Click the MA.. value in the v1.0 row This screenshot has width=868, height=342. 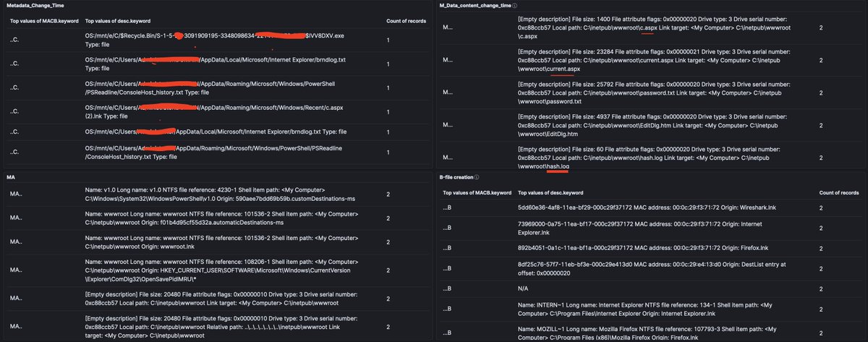click(16, 194)
